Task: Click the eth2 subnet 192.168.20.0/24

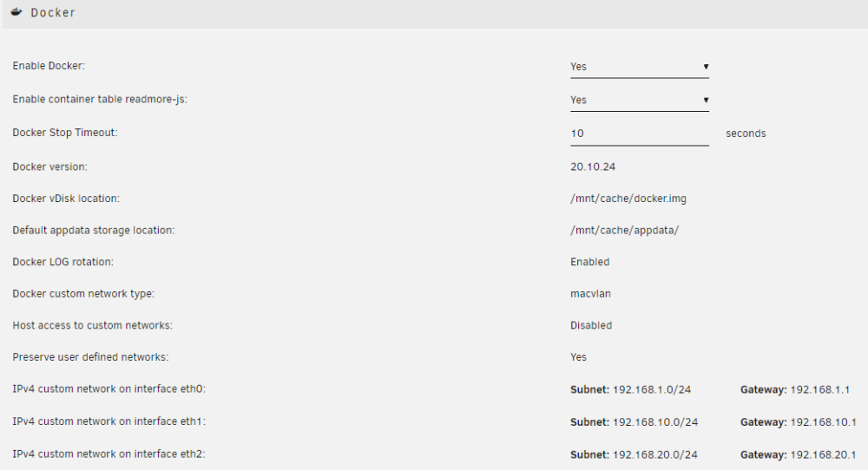Action: coord(655,455)
